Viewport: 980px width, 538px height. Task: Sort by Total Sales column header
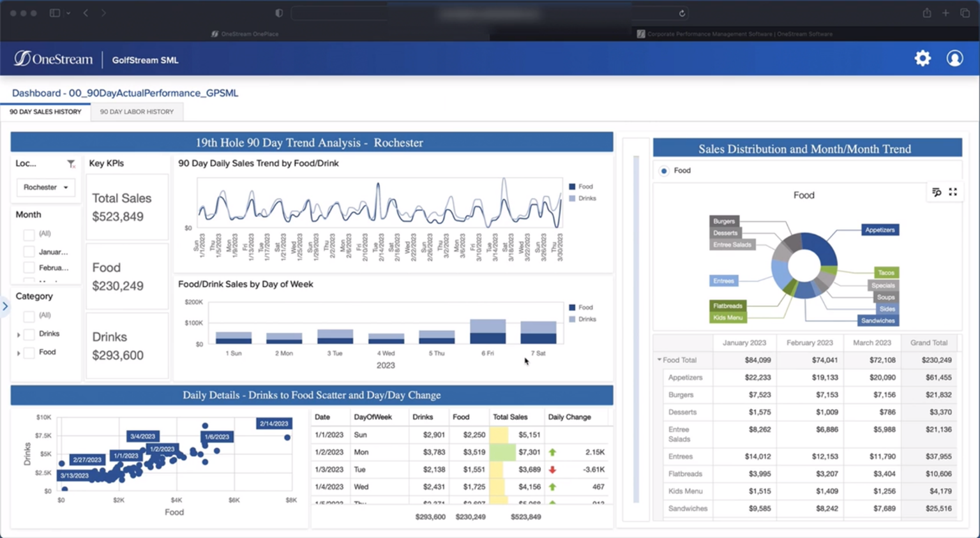[510, 417]
